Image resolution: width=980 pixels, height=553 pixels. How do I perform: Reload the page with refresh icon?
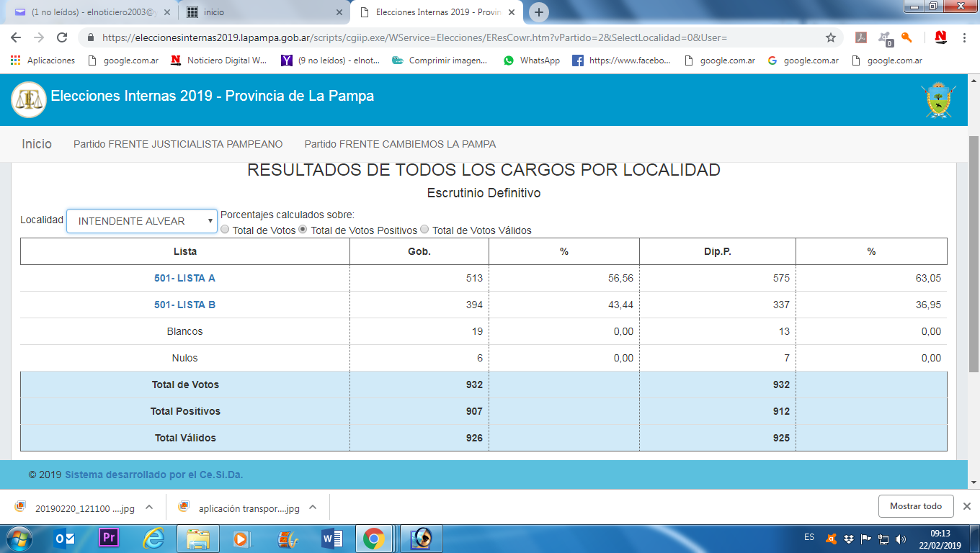[x=62, y=37]
